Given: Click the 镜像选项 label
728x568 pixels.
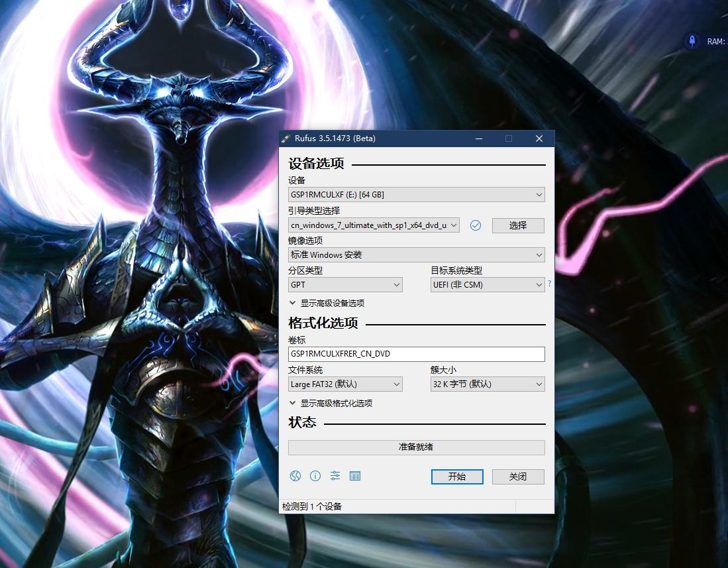Looking at the screenshot, I should 305,241.
